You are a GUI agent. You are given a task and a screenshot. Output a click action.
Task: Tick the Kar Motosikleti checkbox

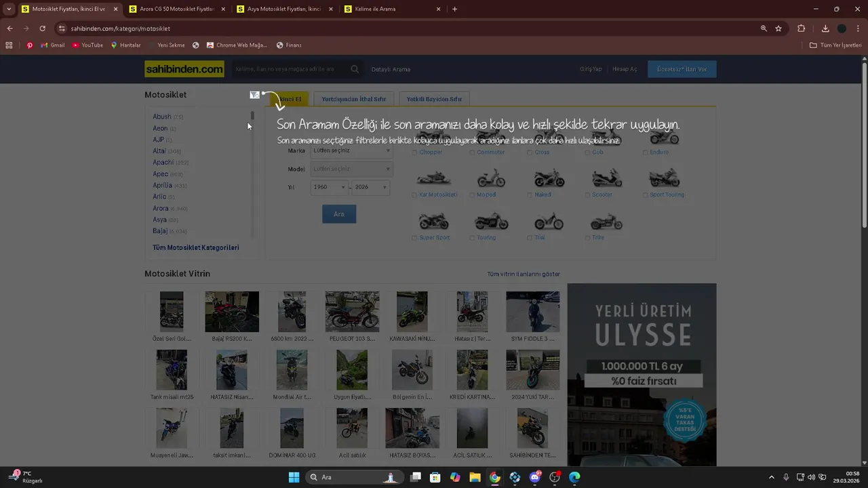415,195
